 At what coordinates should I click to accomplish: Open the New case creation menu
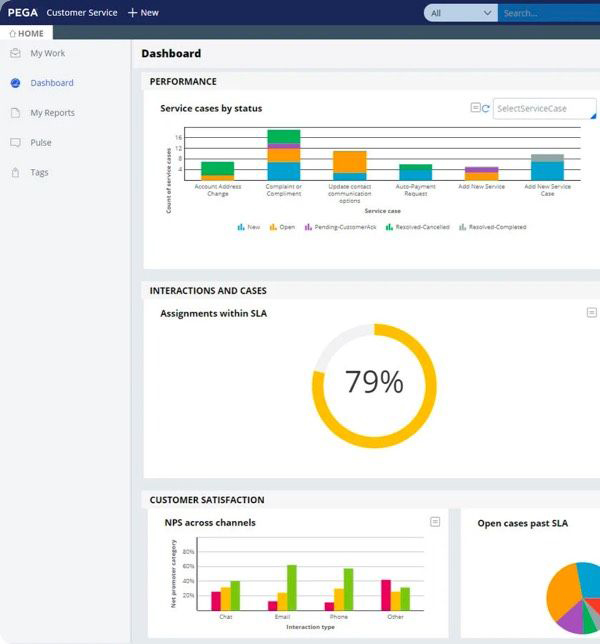(x=143, y=13)
